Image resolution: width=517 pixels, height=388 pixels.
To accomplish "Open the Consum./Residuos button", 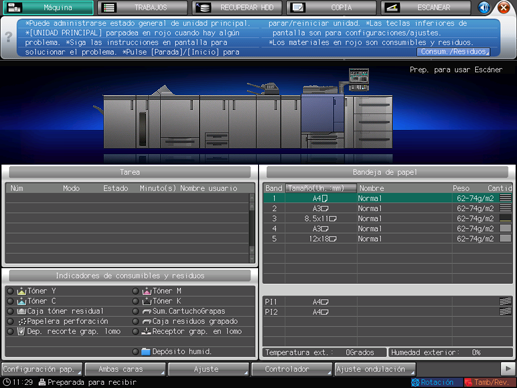I will coord(453,52).
